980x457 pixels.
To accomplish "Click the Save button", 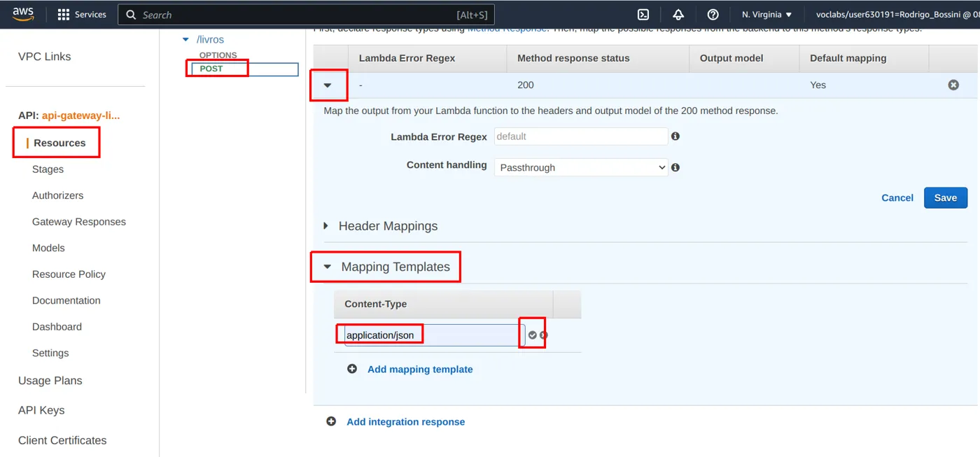I will tap(945, 197).
